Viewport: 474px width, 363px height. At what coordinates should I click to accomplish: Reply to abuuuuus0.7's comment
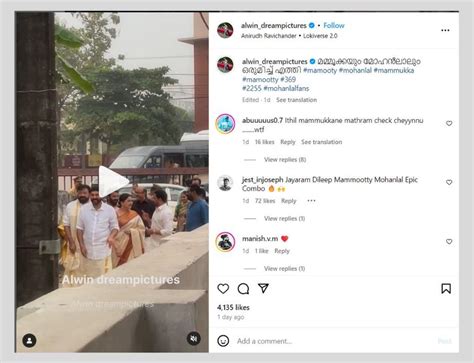[288, 142]
